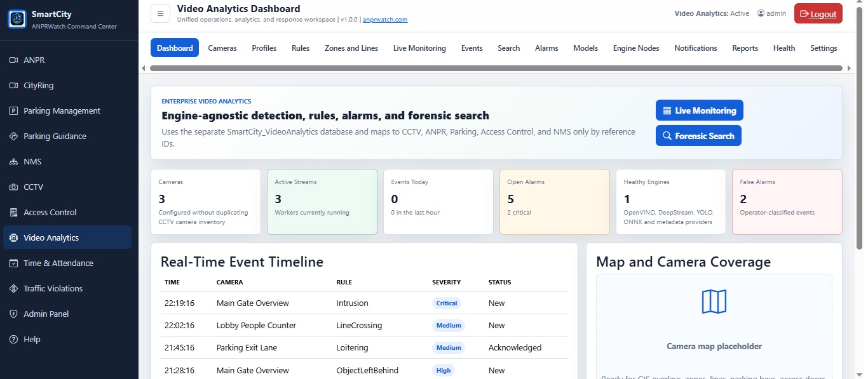
Task: Open the Settings tab
Action: (824, 48)
